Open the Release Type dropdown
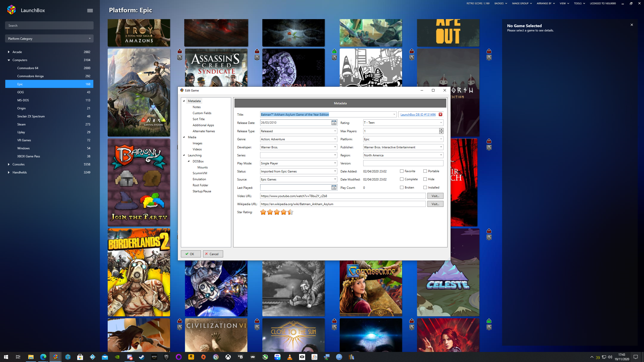 point(335,131)
